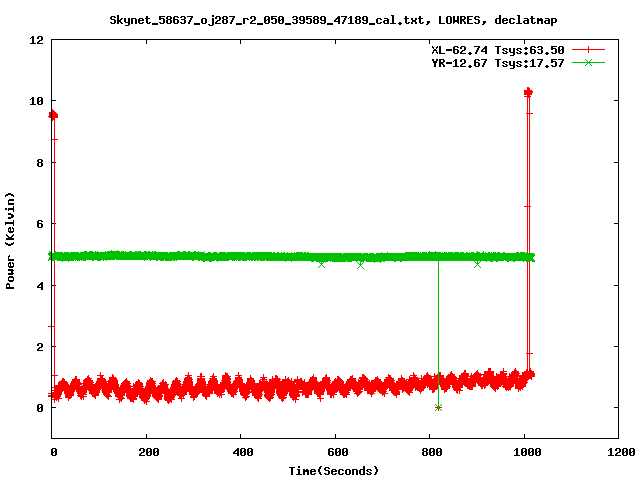The height and width of the screenshot is (480, 640).
Task: Click the plot title Skynet_58637_oj287 filename
Action: click(267, 20)
